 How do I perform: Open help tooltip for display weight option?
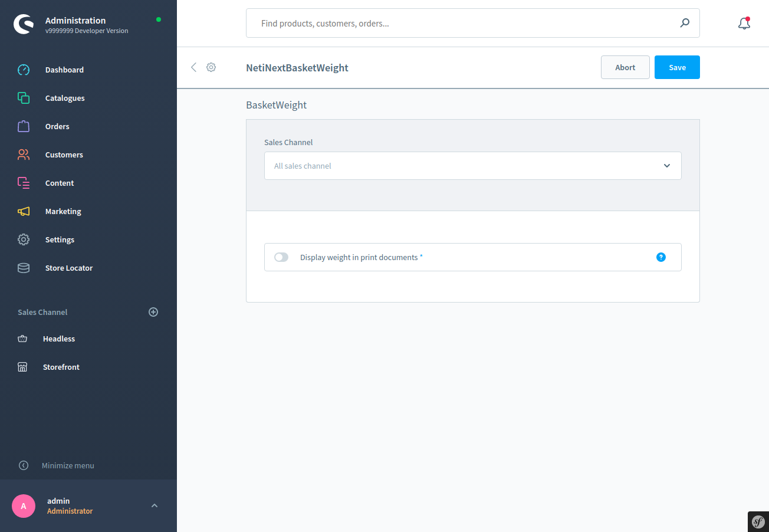coord(660,257)
